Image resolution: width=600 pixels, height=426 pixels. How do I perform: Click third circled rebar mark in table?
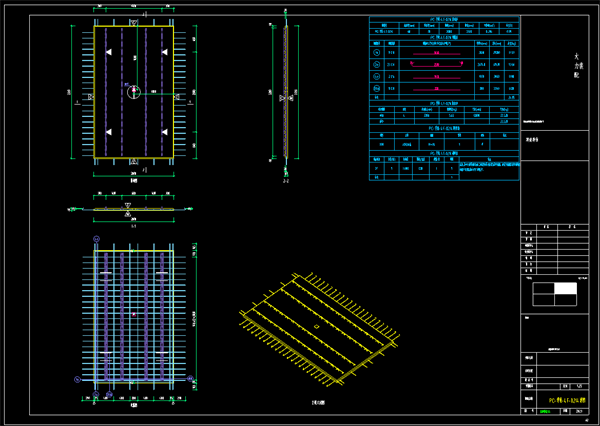pos(377,77)
